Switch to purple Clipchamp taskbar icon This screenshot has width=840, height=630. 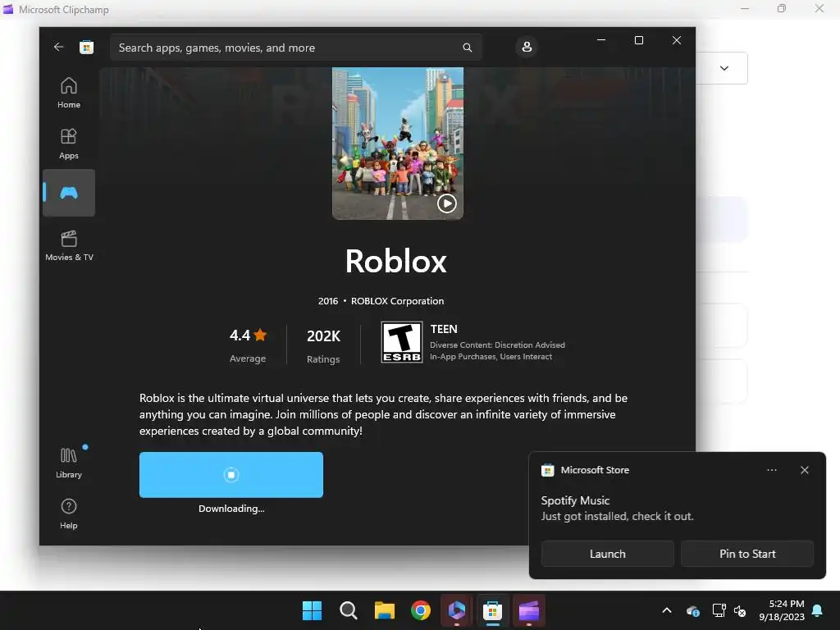point(529,610)
